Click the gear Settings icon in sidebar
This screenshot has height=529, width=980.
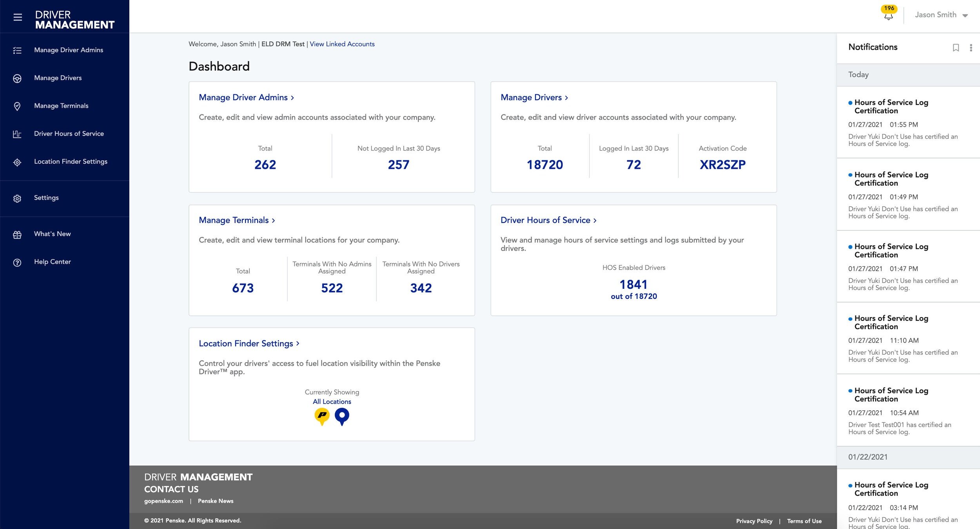17,198
